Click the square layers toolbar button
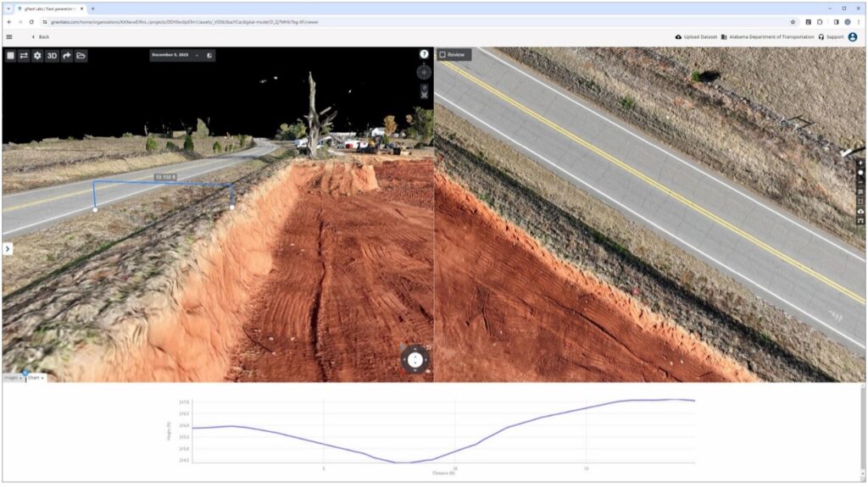 point(10,55)
